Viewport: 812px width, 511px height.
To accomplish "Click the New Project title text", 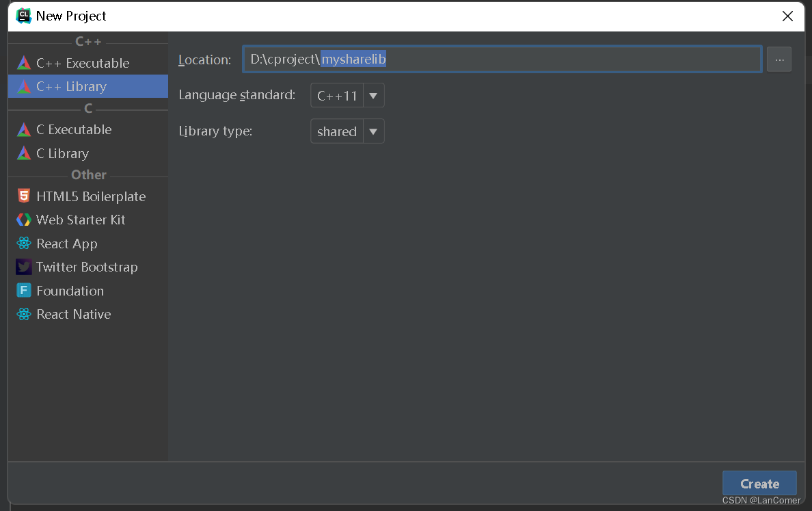I will tap(71, 16).
